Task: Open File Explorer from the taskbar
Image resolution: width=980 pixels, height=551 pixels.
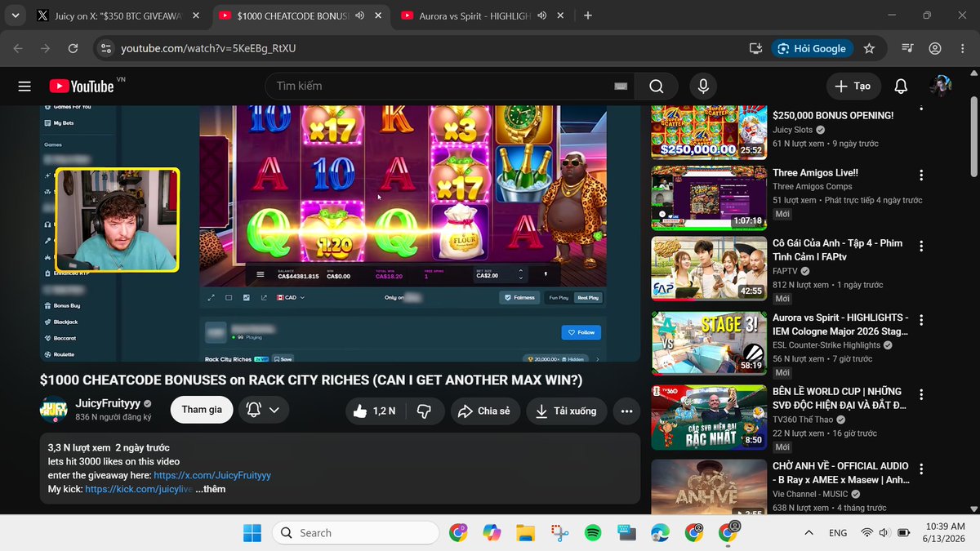Action: (525, 533)
